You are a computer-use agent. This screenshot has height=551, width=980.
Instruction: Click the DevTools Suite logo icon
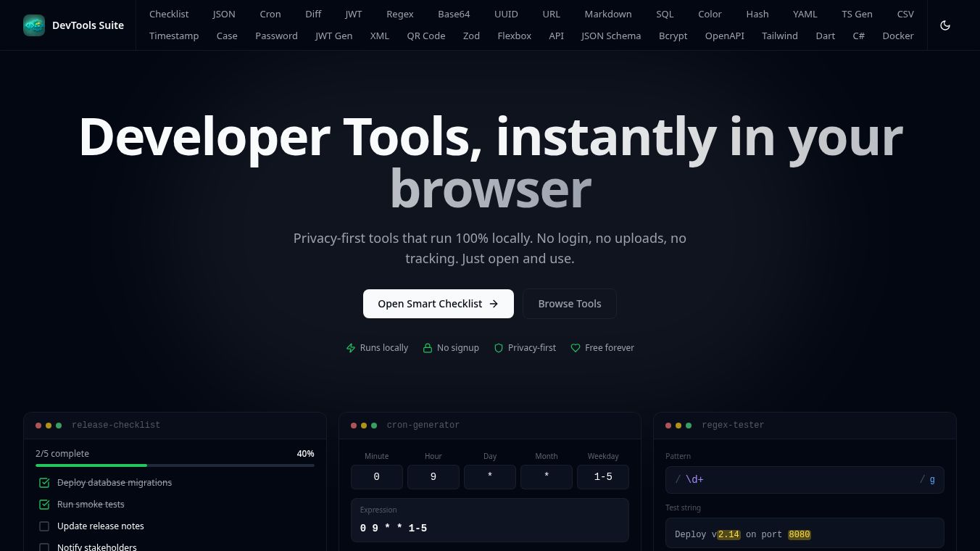pos(34,25)
